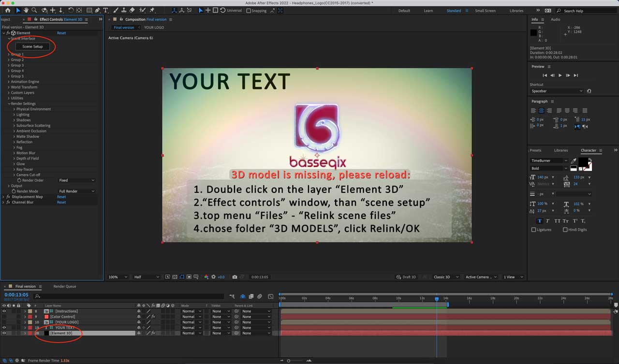The height and width of the screenshot is (364, 619).
Task: Enable All Caps in Character panel
Action: [x=557, y=221]
